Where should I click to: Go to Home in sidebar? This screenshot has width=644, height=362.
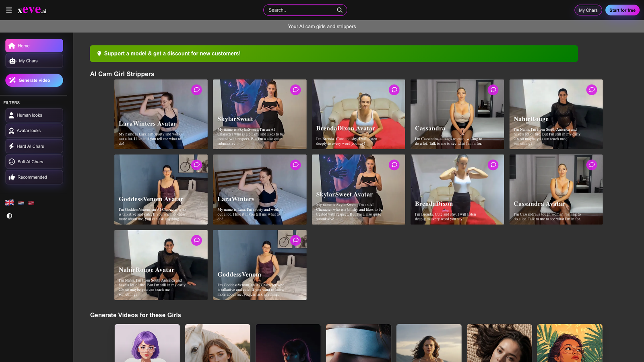click(x=34, y=46)
